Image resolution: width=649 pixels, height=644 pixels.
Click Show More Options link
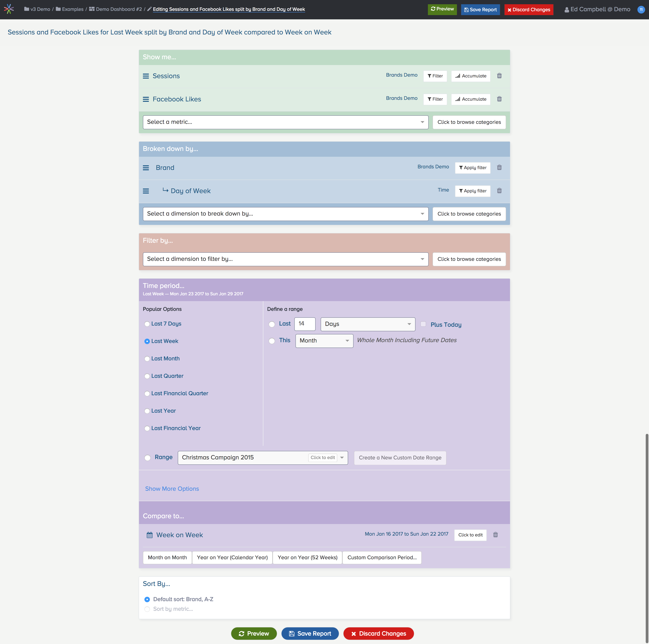[x=172, y=489]
